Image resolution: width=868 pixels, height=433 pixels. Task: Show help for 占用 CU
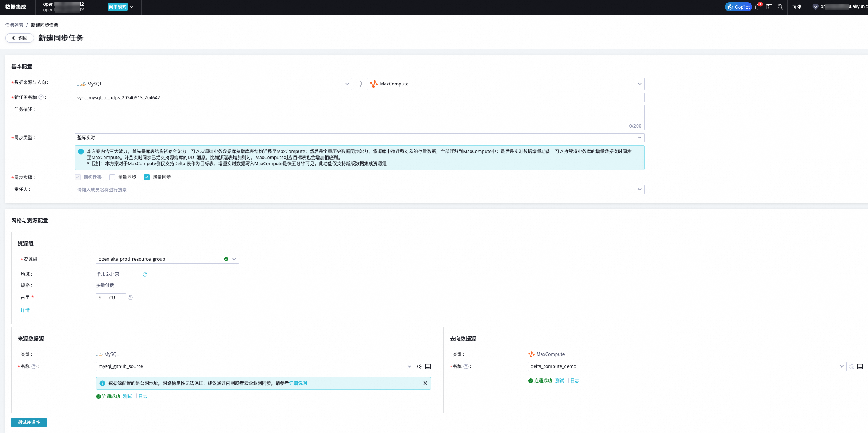[130, 298]
